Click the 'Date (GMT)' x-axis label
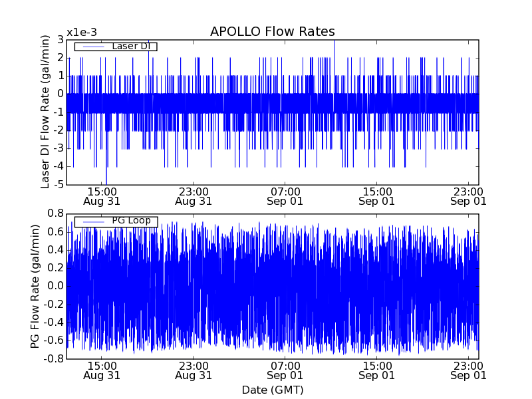 click(272, 390)
